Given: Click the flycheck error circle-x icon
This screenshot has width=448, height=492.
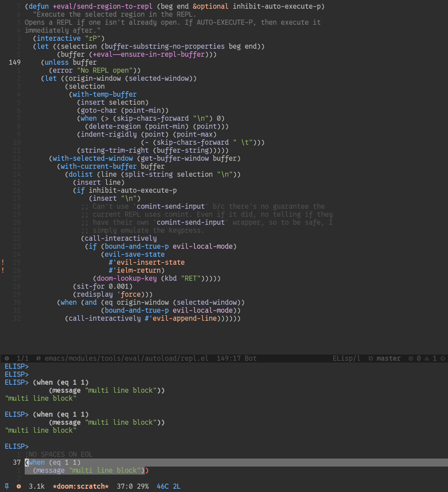Looking at the screenshot, I should [x=411, y=358].
